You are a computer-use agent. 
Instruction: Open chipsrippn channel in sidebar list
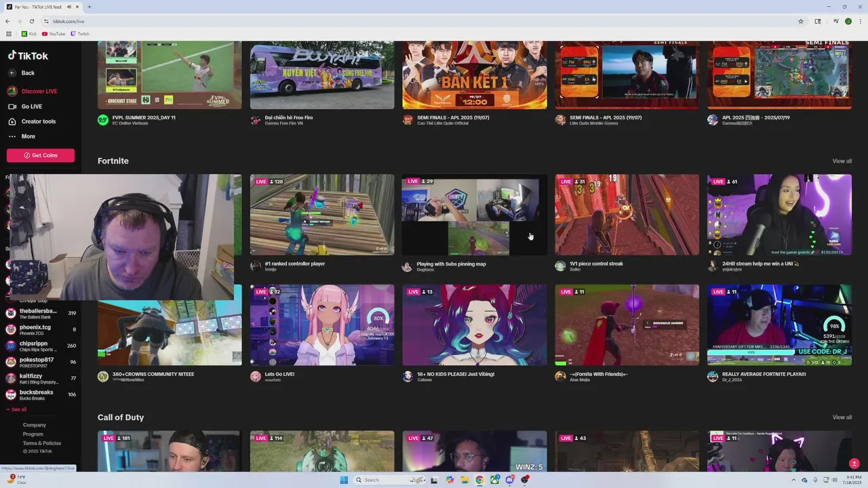tap(41, 346)
